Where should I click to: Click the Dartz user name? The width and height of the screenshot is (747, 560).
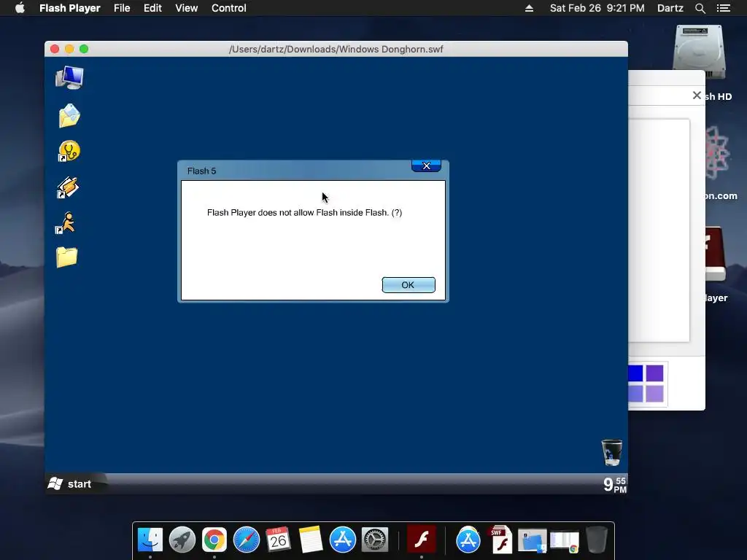point(670,8)
